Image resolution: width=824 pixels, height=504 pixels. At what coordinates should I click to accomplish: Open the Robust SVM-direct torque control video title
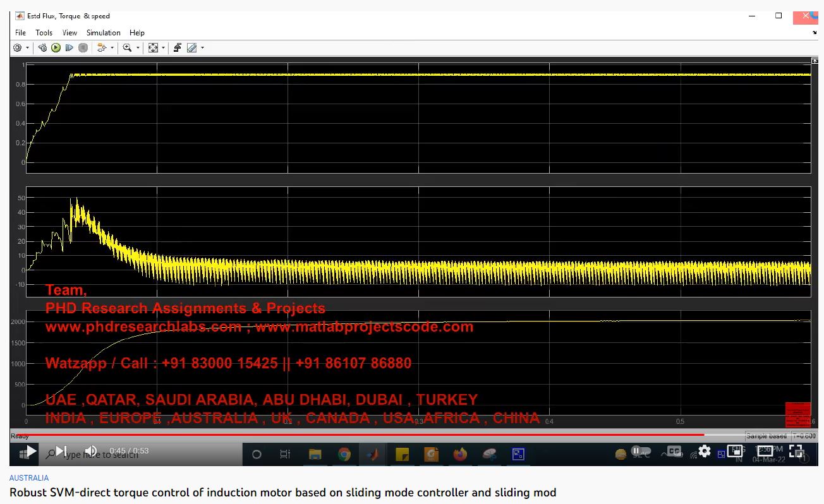tap(282, 493)
